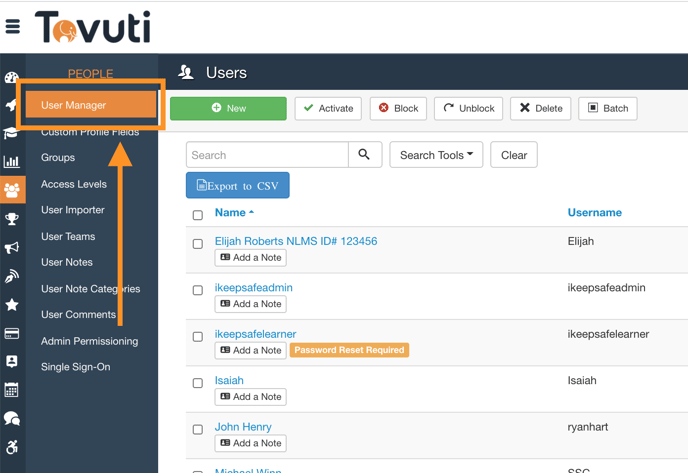
Task: Open Batch actions for users
Action: tap(607, 108)
